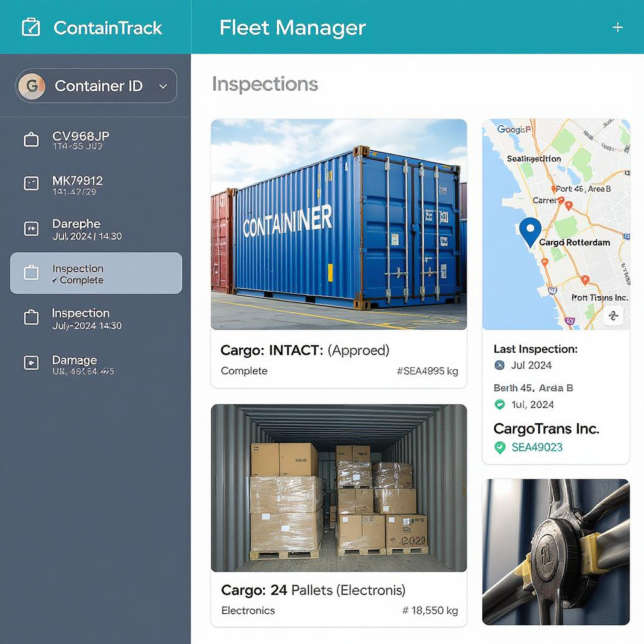Select the Inspection Complete sidebar item

[96, 273]
